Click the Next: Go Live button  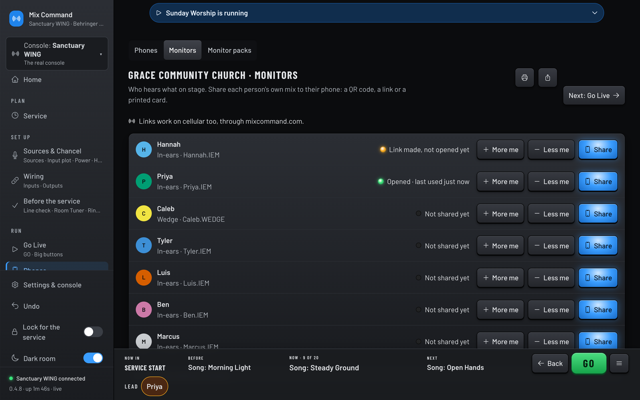click(x=594, y=96)
